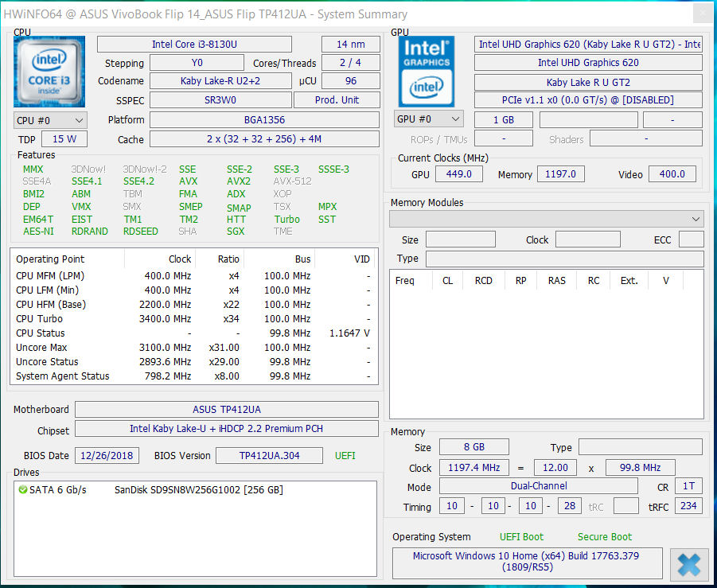Select the Intel Kaby Lake-U chipset field
This screenshot has width=717, height=588.
(x=227, y=428)
